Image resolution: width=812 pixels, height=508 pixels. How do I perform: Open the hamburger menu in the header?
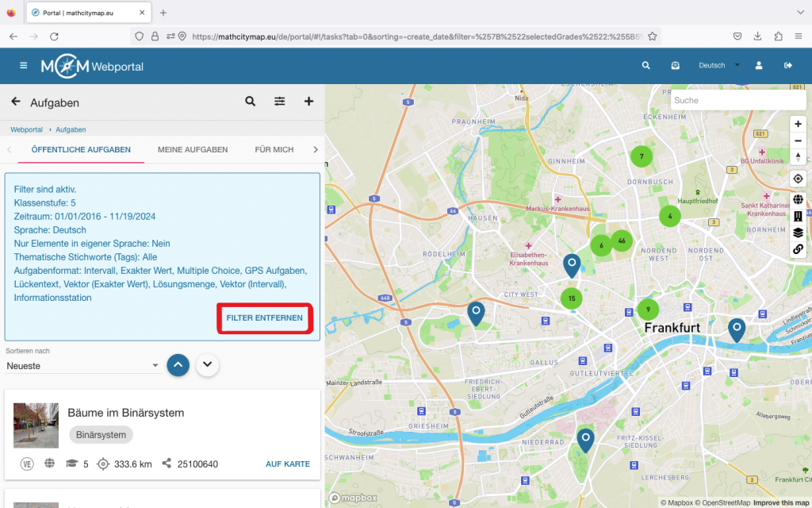[23, 66]
